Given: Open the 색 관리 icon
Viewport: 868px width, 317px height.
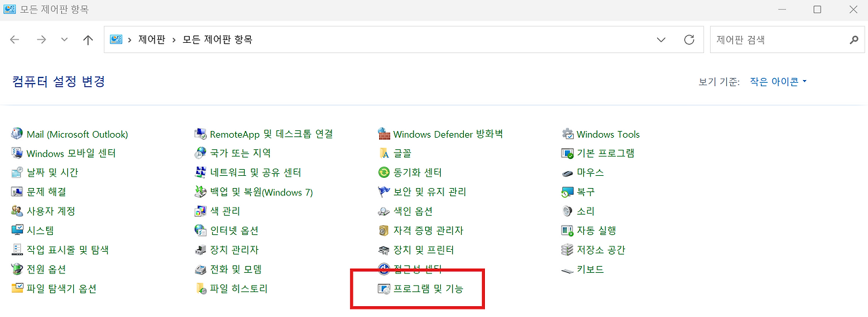Looking at the screenshot, I should 201,211.
